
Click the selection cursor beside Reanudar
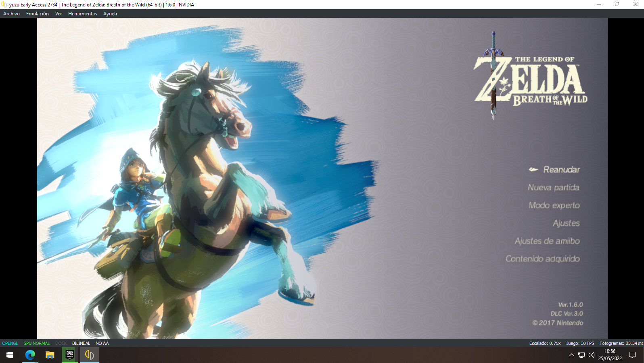pyautogui.click(x=533, y=169)
